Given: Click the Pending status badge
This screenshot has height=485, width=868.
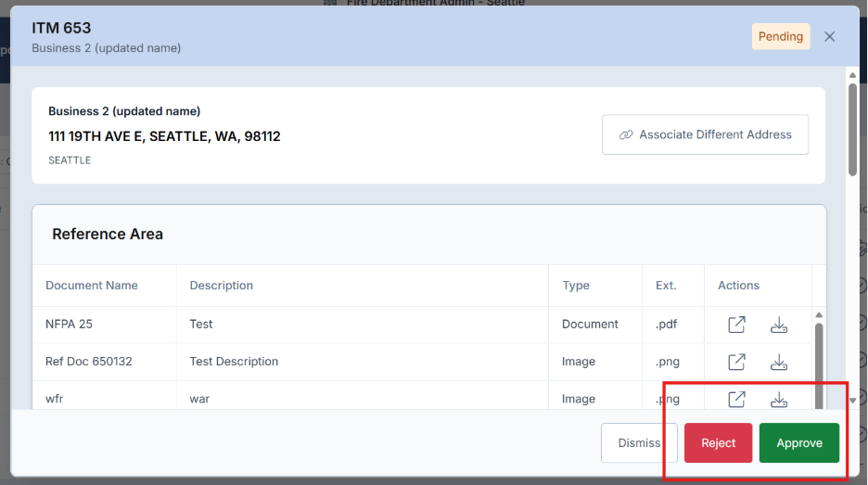Looking at the screenshot, I should click(781, 37).
